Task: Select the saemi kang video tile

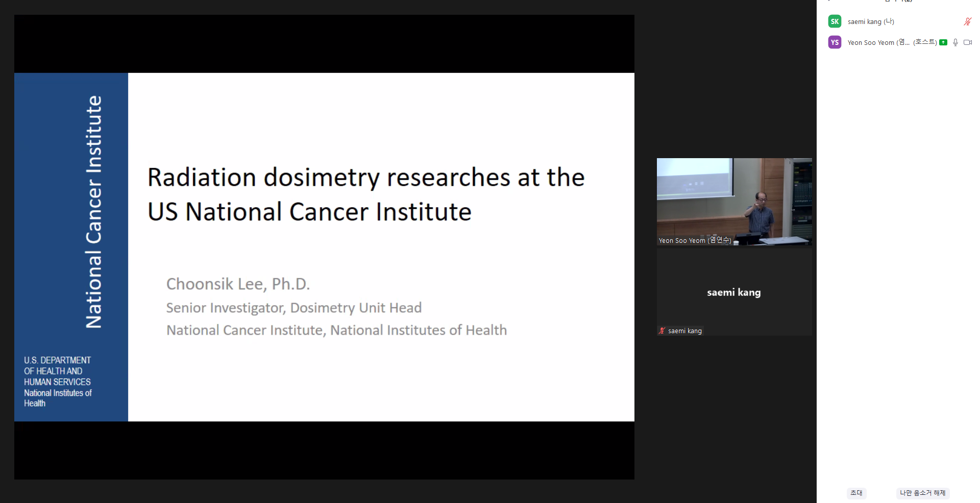Action: 734,292
